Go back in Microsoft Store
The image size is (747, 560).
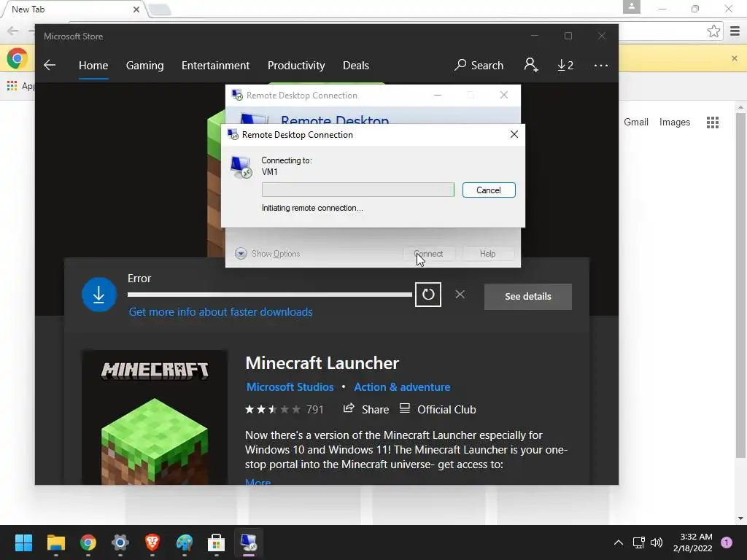(50, 65)
